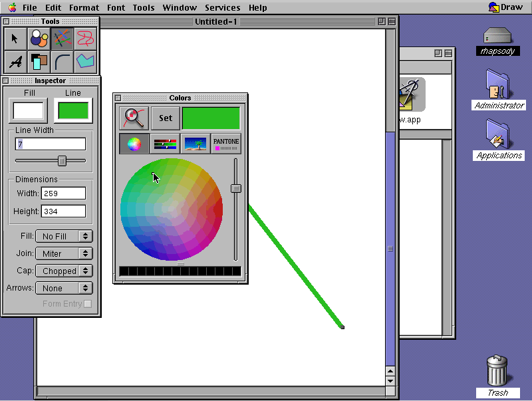532x401 pixels.
Task: Open the Join dropdown showing Miter
Action: pyautogui.click(x=64, y=254)
